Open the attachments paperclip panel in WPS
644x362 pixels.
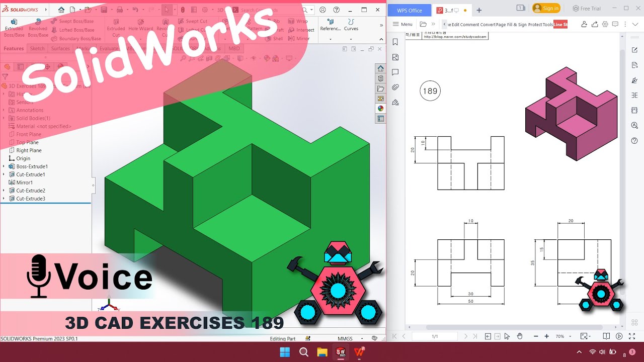pos(395,87)
